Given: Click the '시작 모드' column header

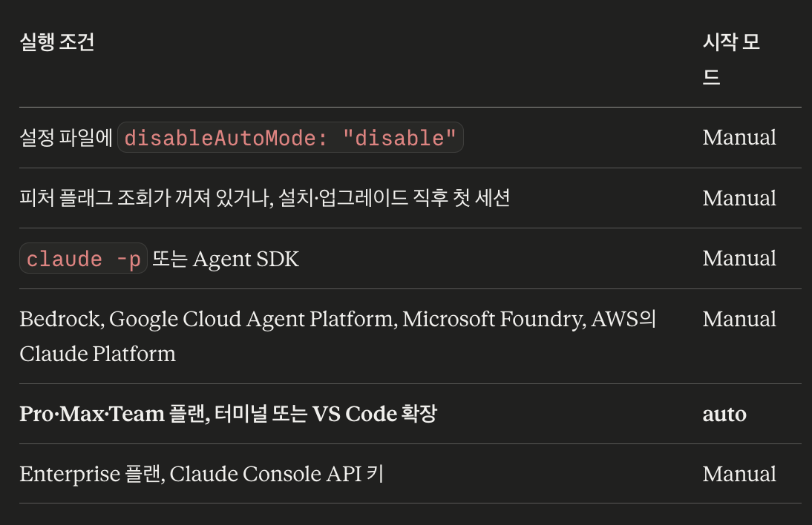Looking at the screenshot, I should click(x=731, y=59).
